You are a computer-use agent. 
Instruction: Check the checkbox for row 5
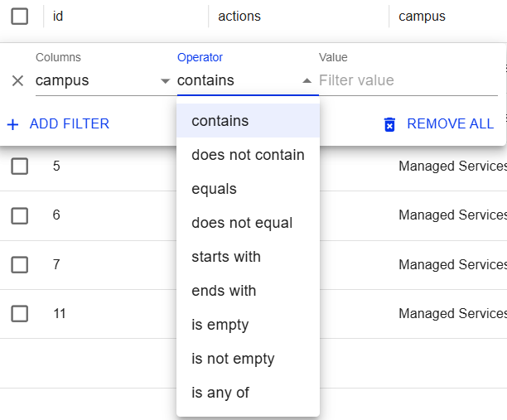(19, 167)
